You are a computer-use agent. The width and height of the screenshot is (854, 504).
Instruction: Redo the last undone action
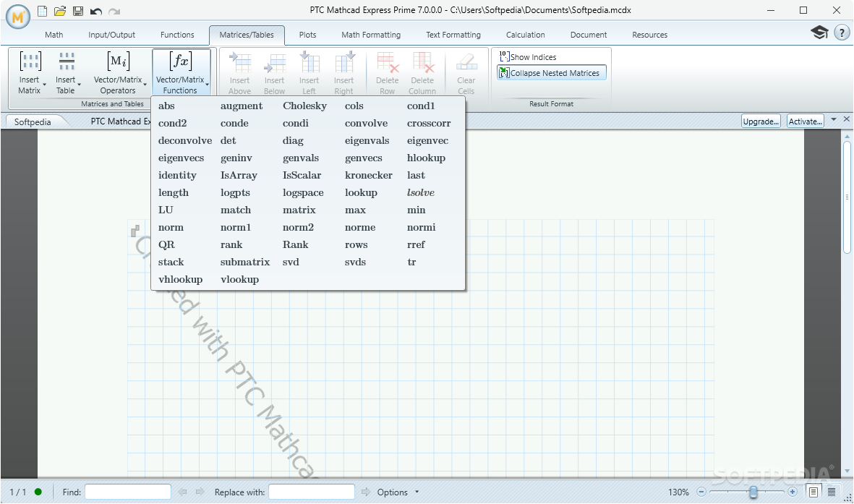pyautogui.click(x=114, y=12)
